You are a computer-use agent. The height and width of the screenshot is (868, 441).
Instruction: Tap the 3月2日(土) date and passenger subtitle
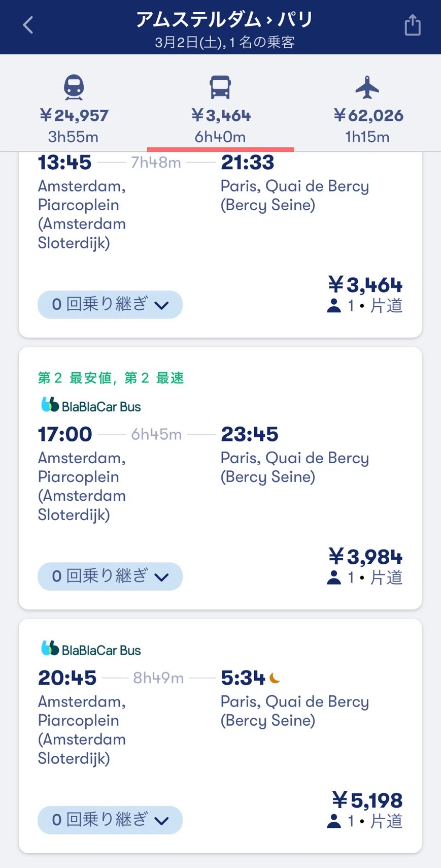pos(224,42)
